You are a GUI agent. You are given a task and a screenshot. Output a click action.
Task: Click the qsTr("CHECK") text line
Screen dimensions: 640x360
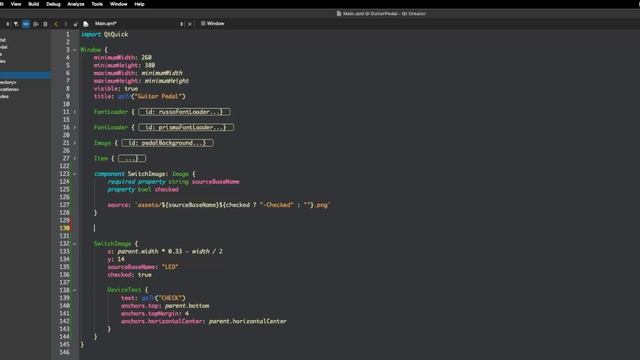(153, 298)
